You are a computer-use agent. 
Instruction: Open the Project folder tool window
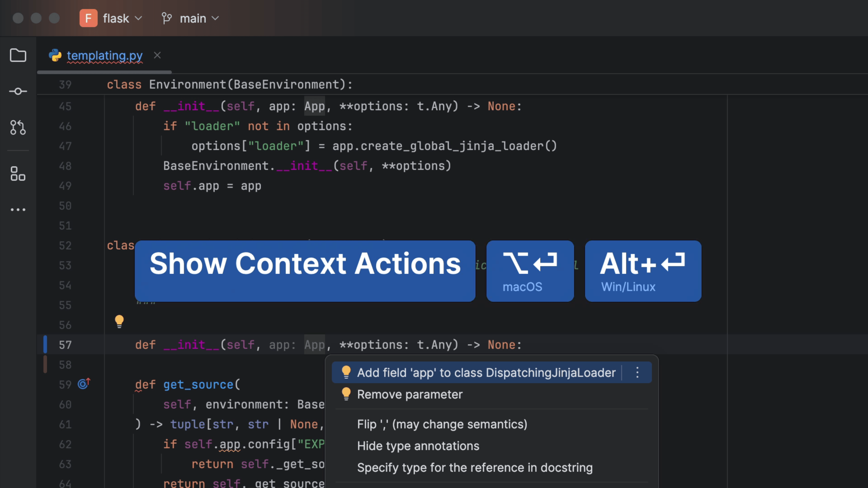tap(18, 55)
